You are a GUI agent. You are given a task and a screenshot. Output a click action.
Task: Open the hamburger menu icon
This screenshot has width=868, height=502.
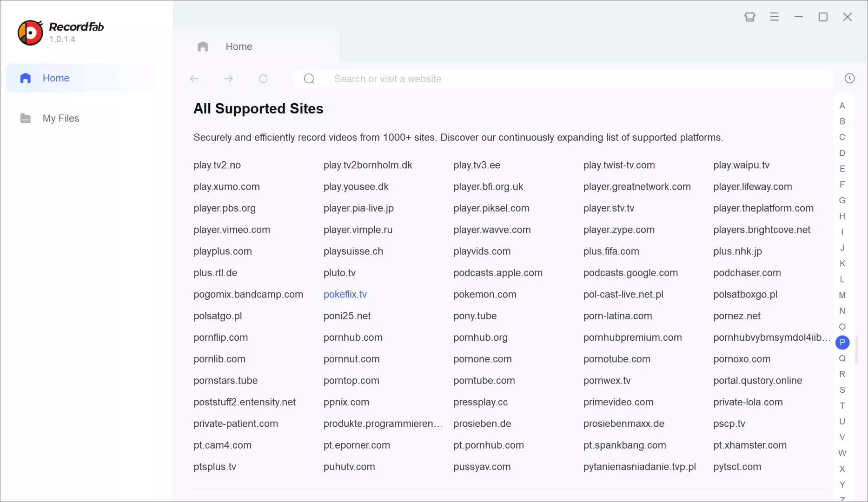tap(774, 17)
